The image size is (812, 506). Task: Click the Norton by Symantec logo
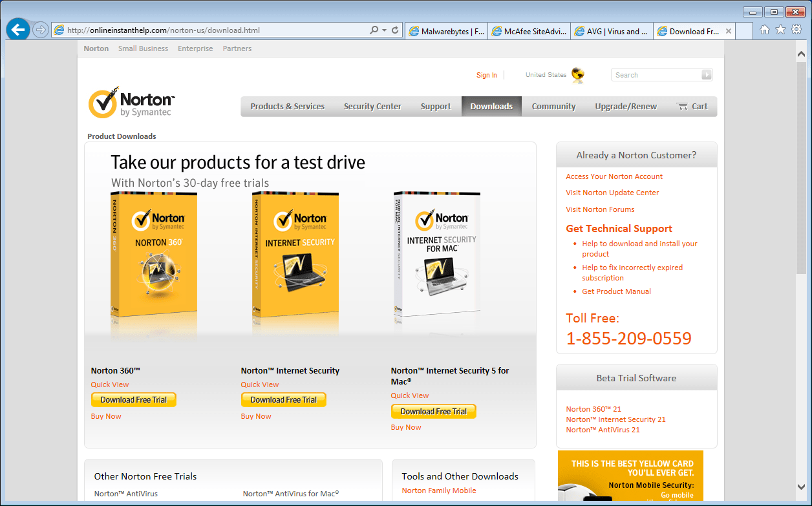132,103
